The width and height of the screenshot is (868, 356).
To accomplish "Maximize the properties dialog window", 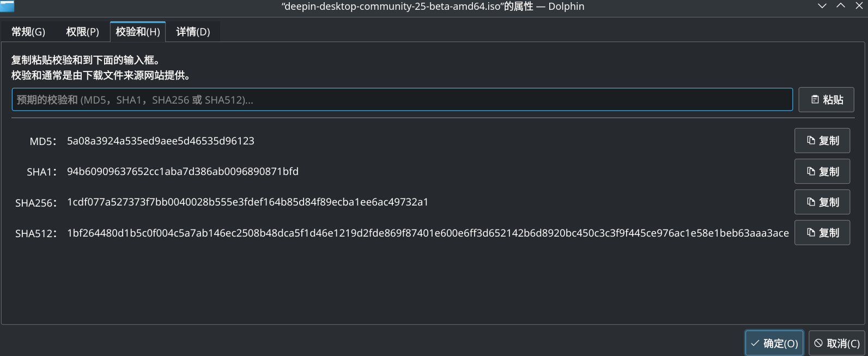I will pyautogui.click(x=841, y=6).
